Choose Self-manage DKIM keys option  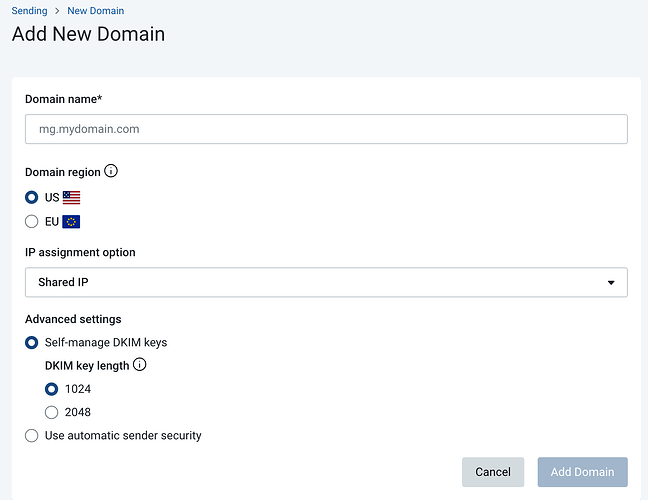tap(31, 343)
